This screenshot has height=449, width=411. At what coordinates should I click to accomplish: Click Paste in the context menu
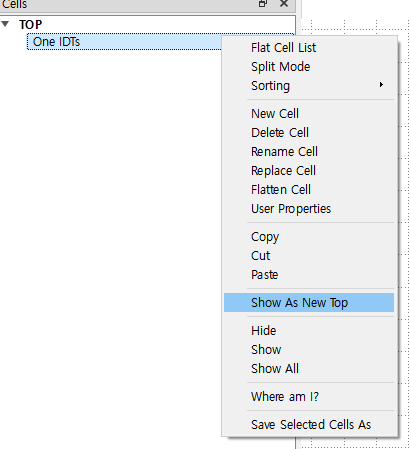coord(265,275)
